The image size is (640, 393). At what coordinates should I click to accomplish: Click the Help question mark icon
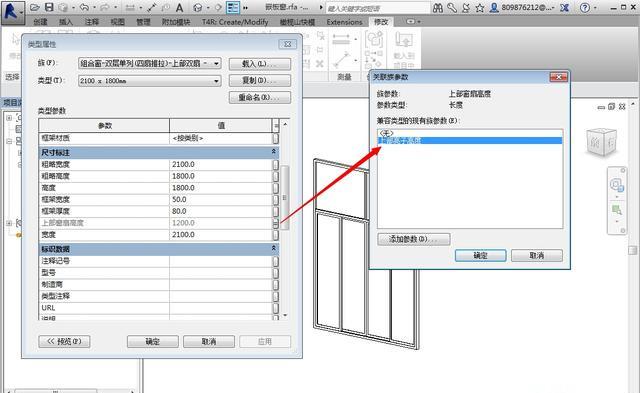(x=585, y=7)
